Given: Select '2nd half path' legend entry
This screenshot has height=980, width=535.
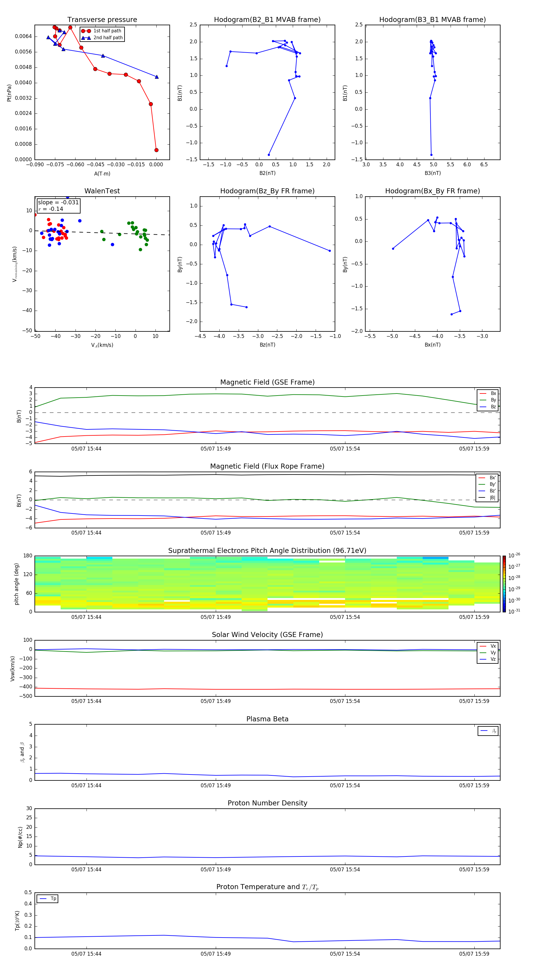Looking at the screenshot, I should [102, 38].
